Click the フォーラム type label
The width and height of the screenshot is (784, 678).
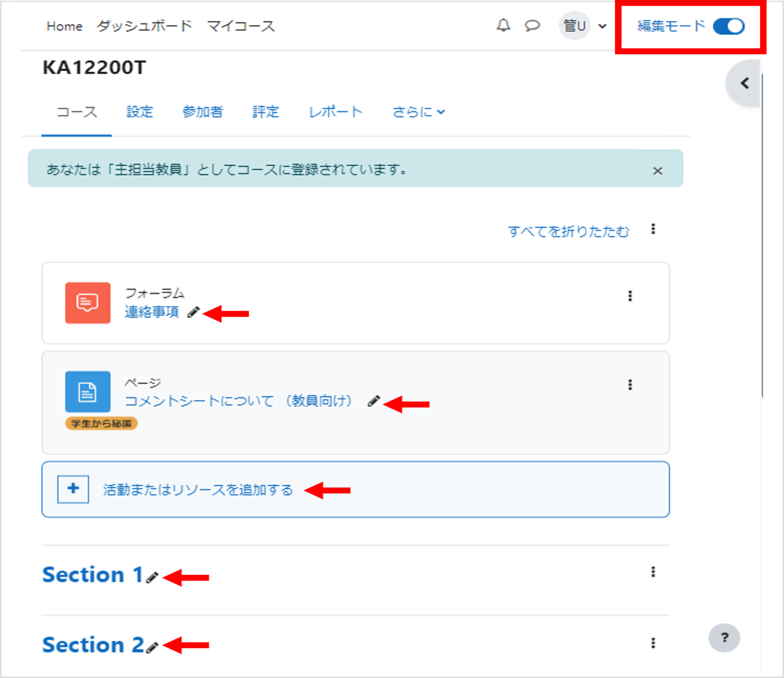[x=155, y=293]
